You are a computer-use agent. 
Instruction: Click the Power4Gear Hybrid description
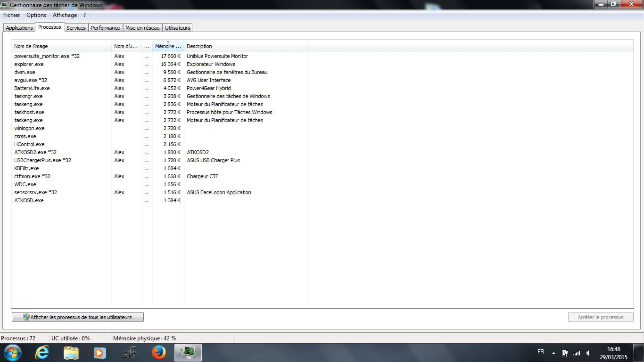click(x=209, y=88)
